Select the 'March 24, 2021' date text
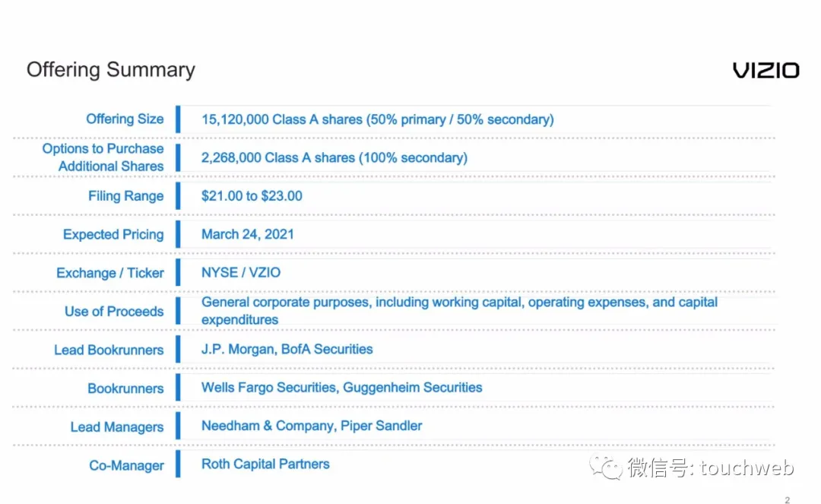The height and width of the screenshot is (504, 821). click(248, 234)
